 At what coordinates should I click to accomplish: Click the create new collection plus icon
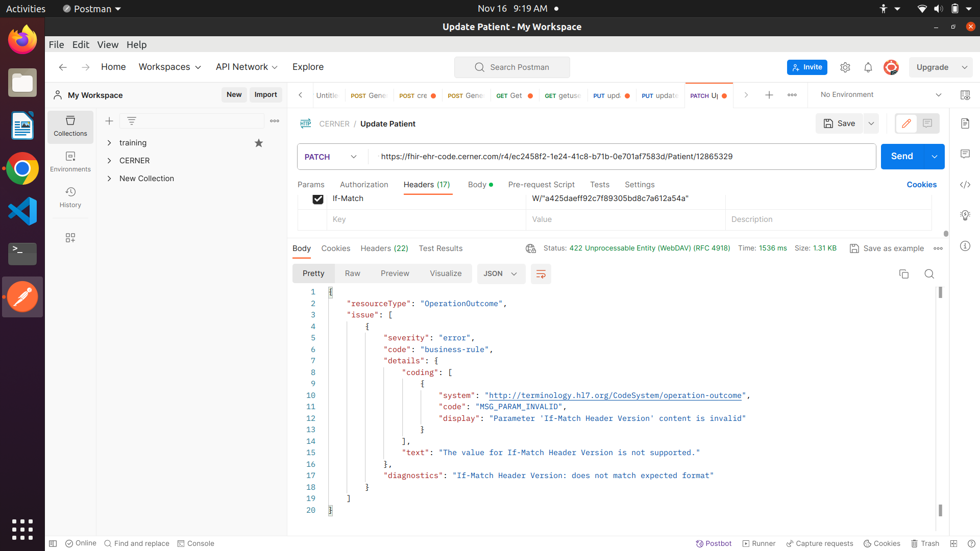coord(109,121)
